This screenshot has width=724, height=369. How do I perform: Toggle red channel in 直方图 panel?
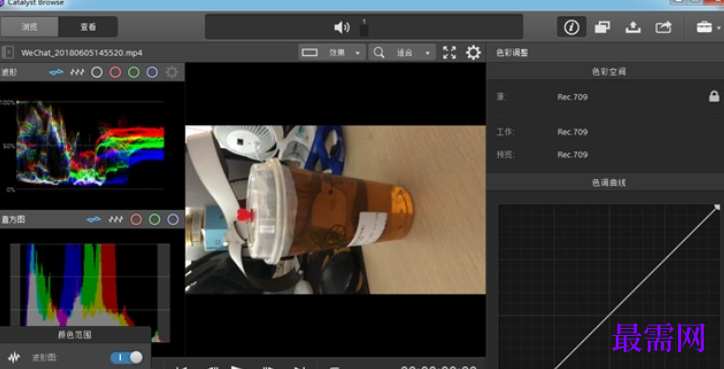pos(136,219)
